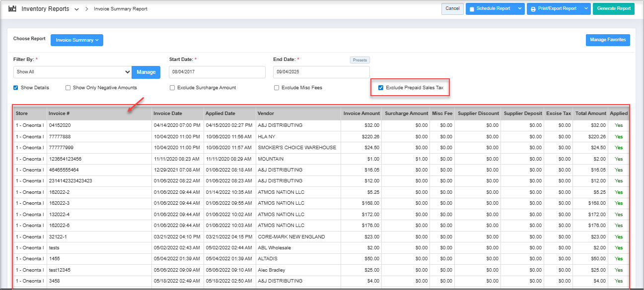Click the Generate Report button

pos(613,8)
